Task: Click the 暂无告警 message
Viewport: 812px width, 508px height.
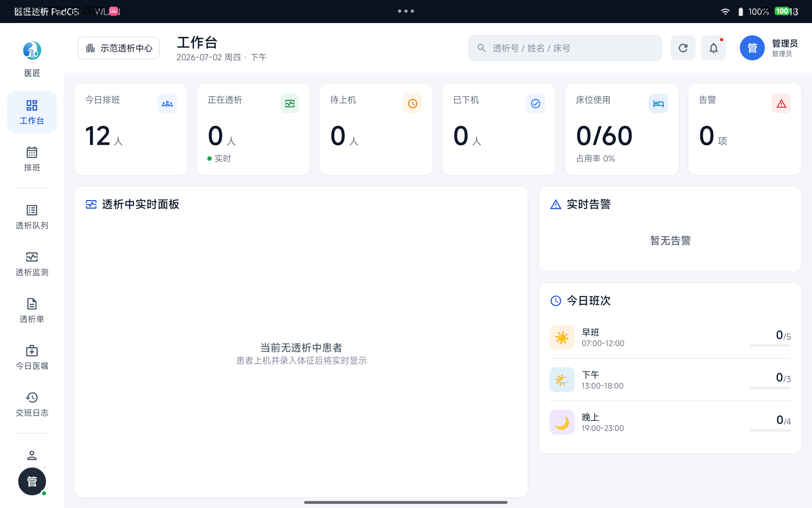Action: [x=670, y=241]
